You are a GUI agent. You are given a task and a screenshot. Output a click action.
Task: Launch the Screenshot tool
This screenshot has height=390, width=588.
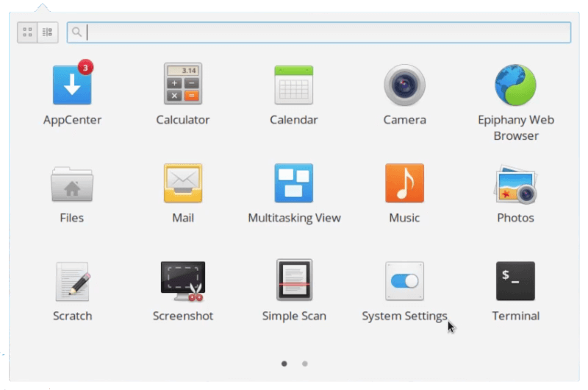tap(183, 281)
